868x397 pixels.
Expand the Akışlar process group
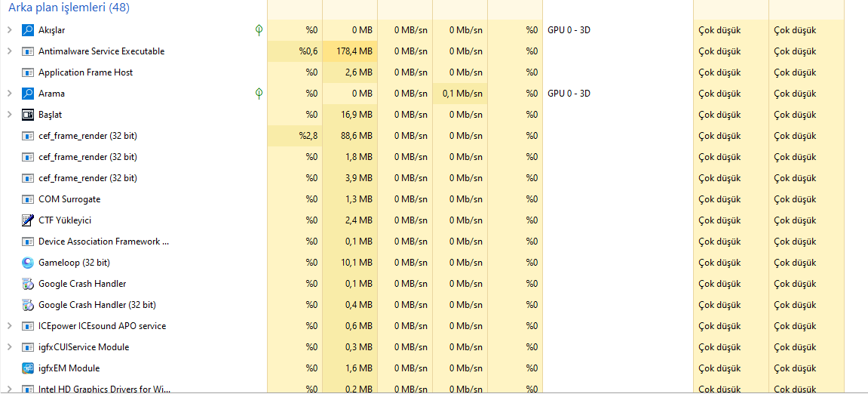(9, 30)
